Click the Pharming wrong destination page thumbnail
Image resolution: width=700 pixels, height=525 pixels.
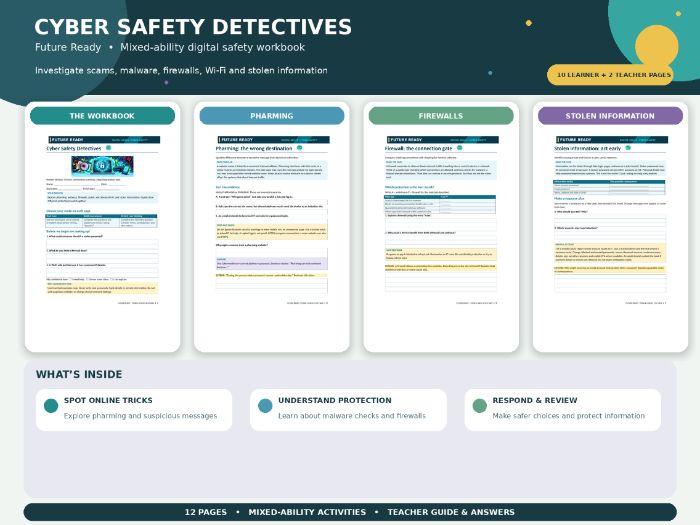[272, 221]
